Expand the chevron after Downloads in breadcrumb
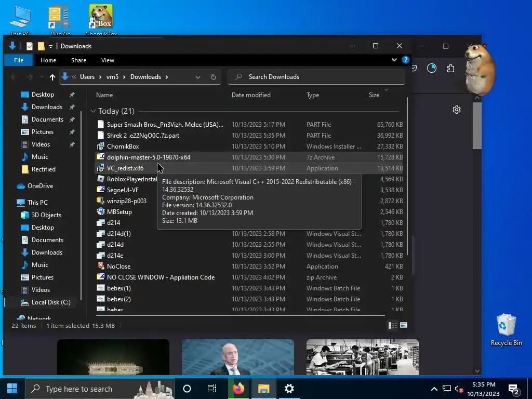The height and width of the screenshot is (399, 532). (167, 77)
